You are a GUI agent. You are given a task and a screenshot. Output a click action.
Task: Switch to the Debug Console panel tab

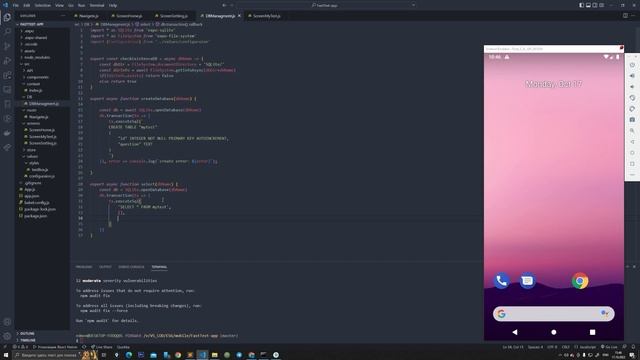click(131, 267)
